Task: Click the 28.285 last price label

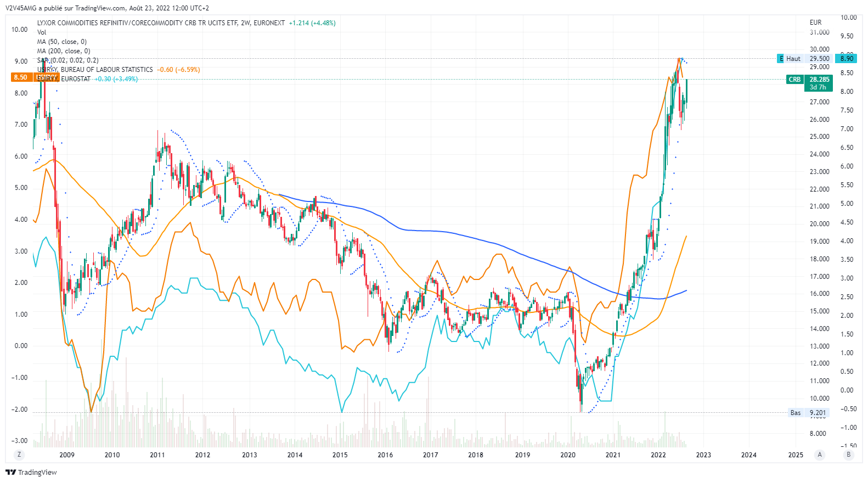Action: (x=819, y=80)
